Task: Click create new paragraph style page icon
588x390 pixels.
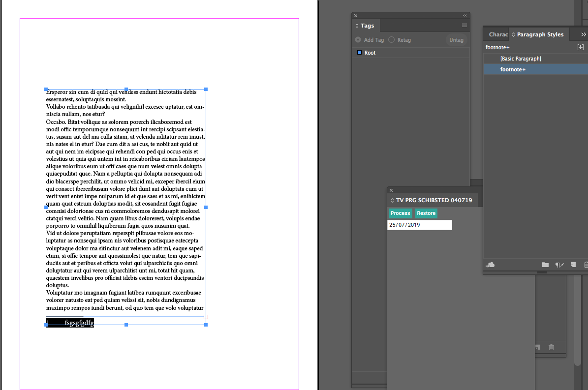Action: (573, 265)
